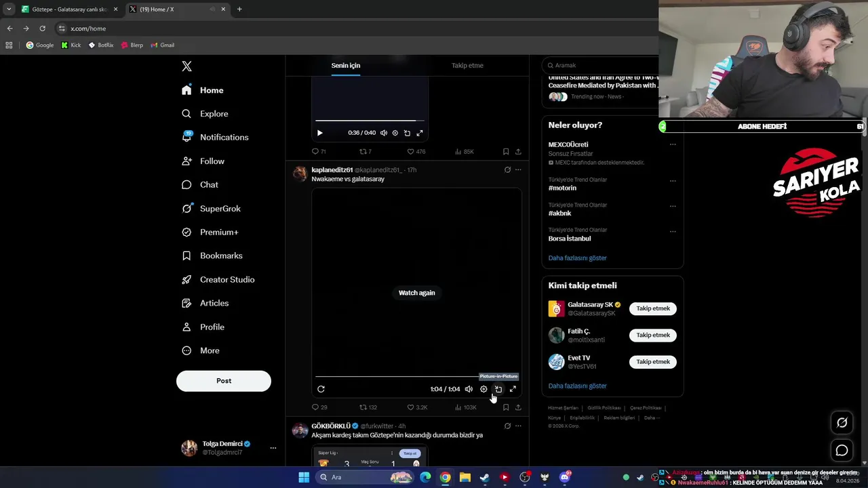Open more options on kaplaneditz61 post
The width and height of the screenshot is (868, 488).
(x=518, y=170)
